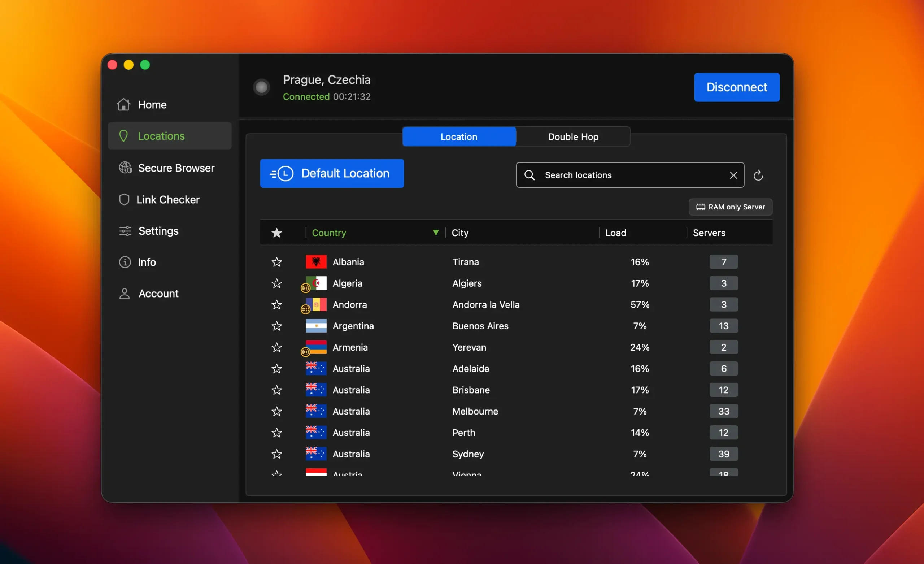Click the connection status indicator circle
Image resolution: width=924 pixels, height=564 pixels.
click(x=262, y=87)
